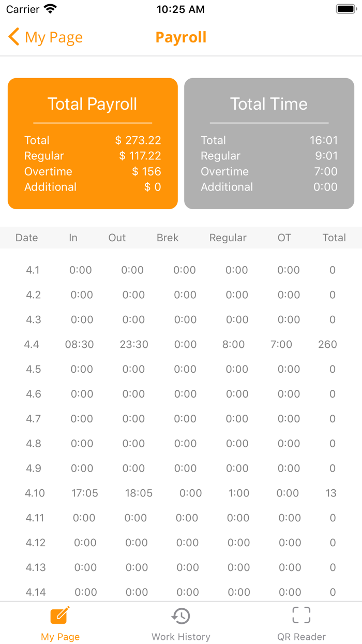Viewport: 362px width, 644px height.
Task: Click the Regular column header
Action: click(x=228, y=238)
